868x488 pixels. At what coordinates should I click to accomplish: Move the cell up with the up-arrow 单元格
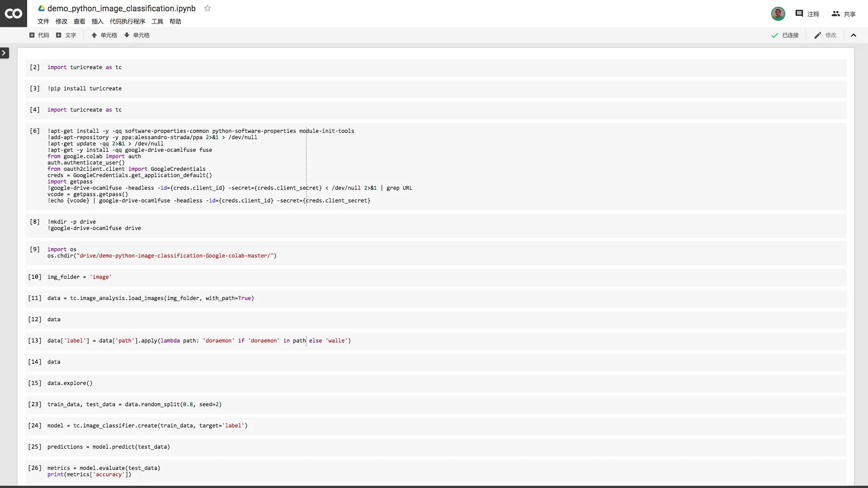(x=104, y=35)
